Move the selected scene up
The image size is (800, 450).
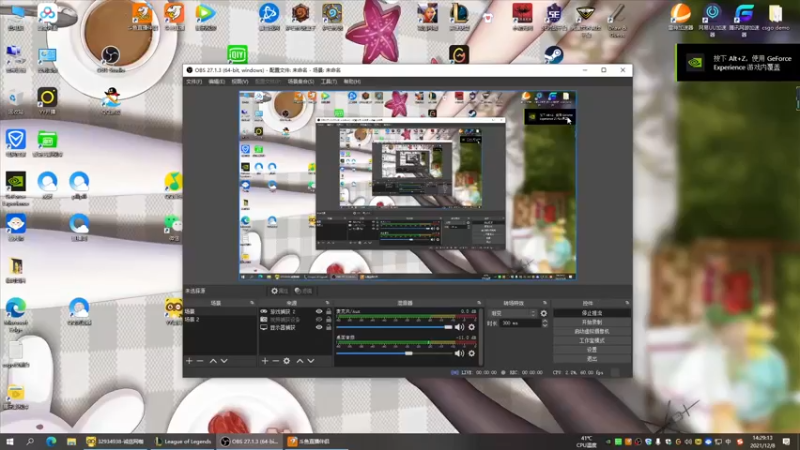pyautogui.click(x=213, y=361)
